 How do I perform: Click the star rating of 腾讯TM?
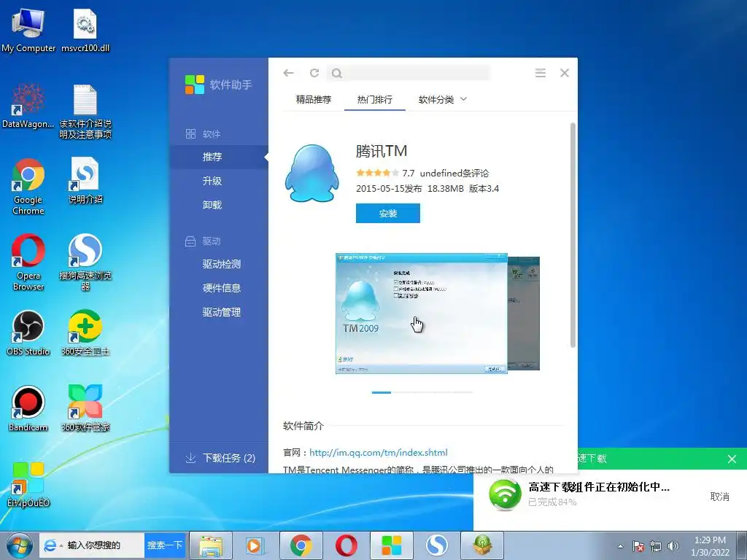click(377, 173)
